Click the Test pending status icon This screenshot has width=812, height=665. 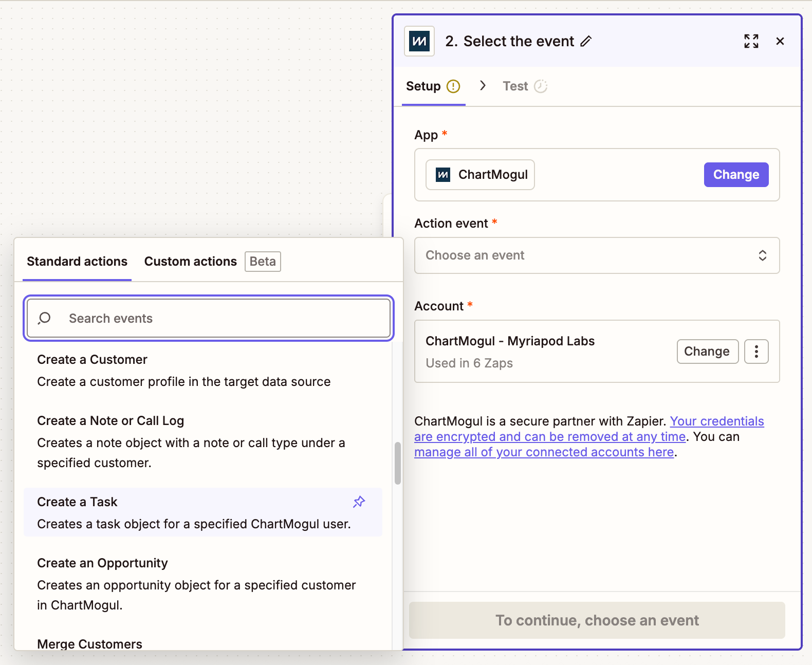click(x=541, y=86)
